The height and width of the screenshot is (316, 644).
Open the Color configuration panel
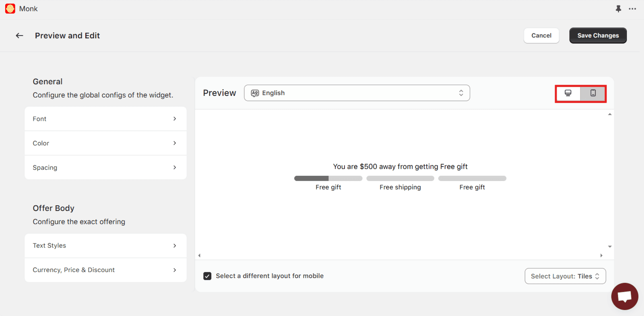[105, 143]
